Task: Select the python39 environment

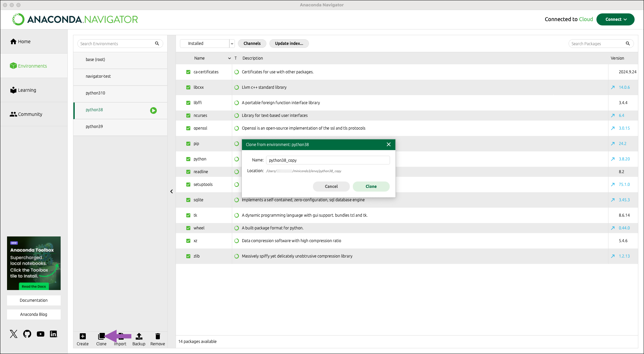Action: coord(120,127)
